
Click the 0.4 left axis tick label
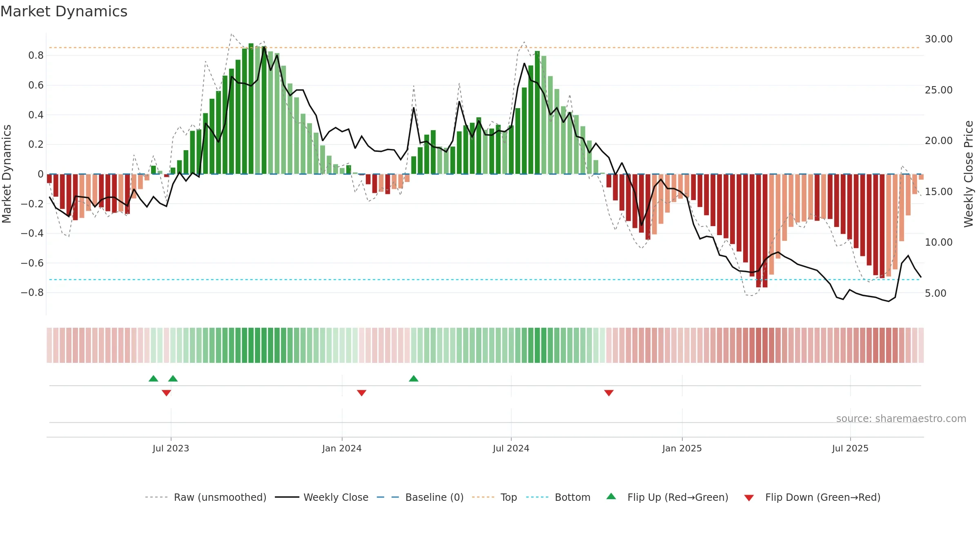pos(36,115)
